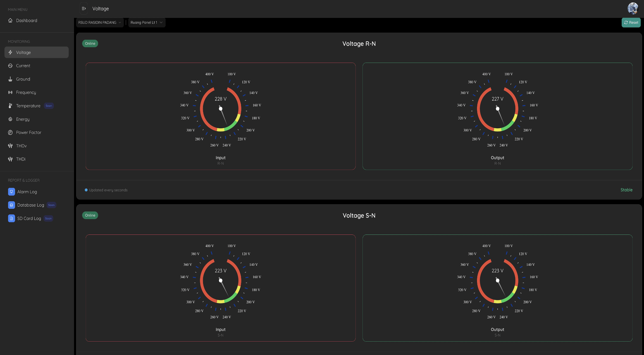Open the Alarm Log report
644x355 pixels.
tap(37, 192)
